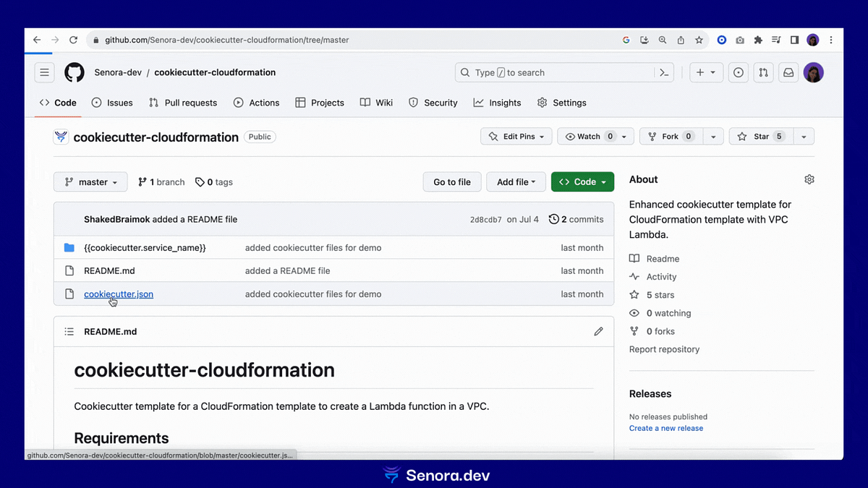Open the Create new plus dropdown
The height and width of the screenshot is (488, 868).
click(706, 72)
